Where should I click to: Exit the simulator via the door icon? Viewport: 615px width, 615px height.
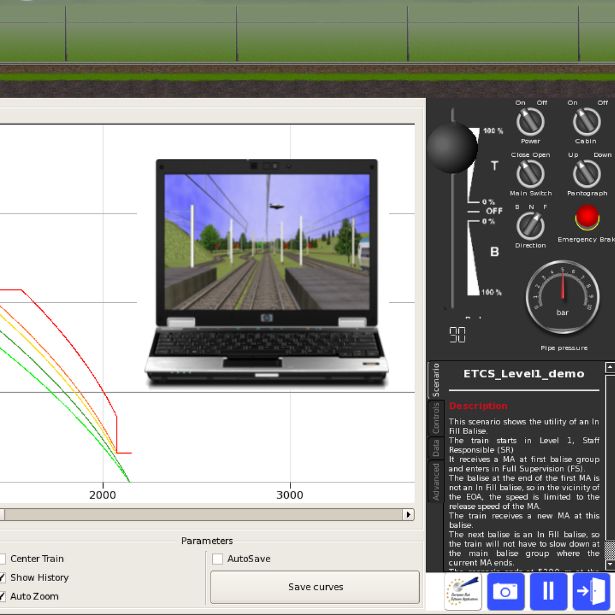point(590,591)
